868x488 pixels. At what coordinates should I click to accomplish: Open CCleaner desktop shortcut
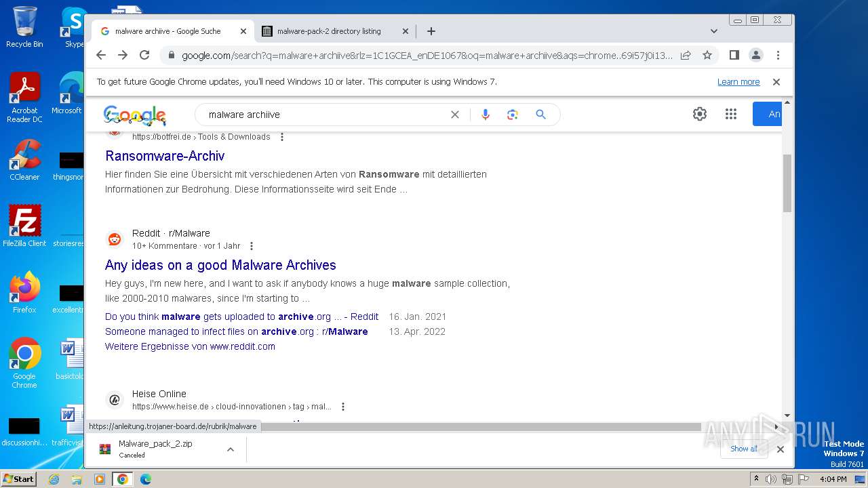pyautogui.click(x=24, y=160)
